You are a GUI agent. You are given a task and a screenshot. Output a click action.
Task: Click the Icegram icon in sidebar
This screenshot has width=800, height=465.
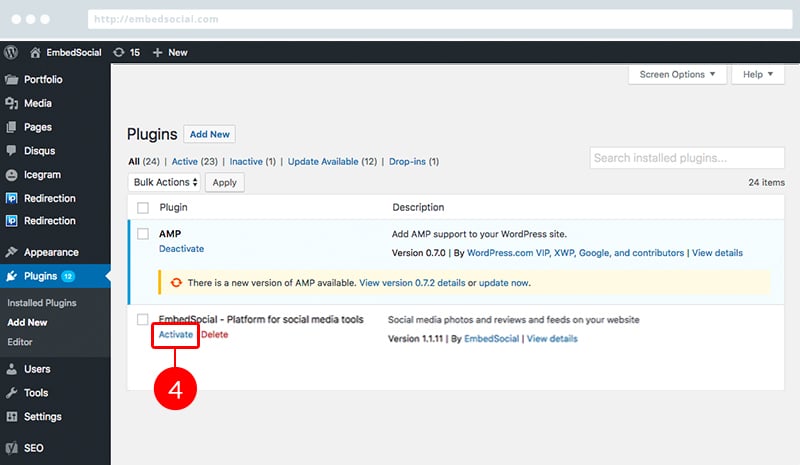(11, 175)
